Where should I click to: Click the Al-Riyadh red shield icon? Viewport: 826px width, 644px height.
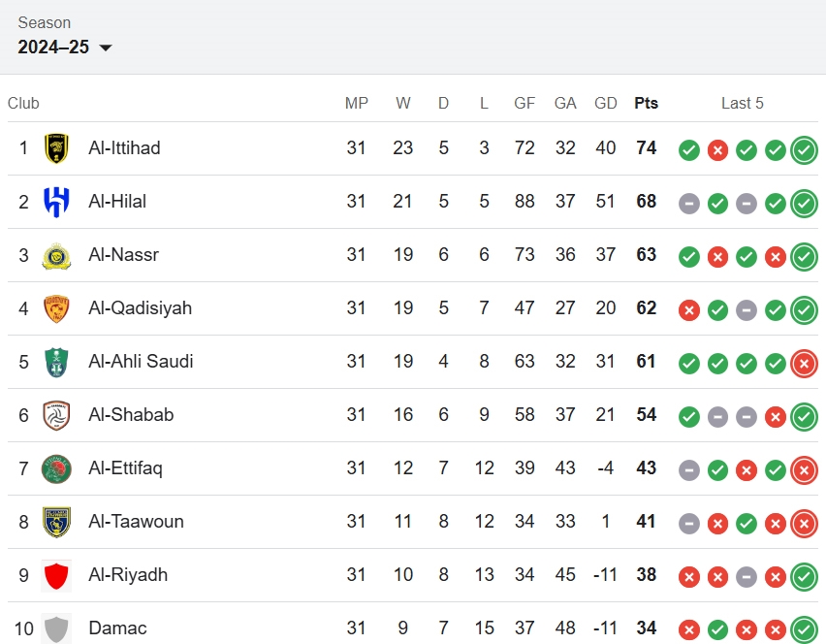(x=56, y=575)
